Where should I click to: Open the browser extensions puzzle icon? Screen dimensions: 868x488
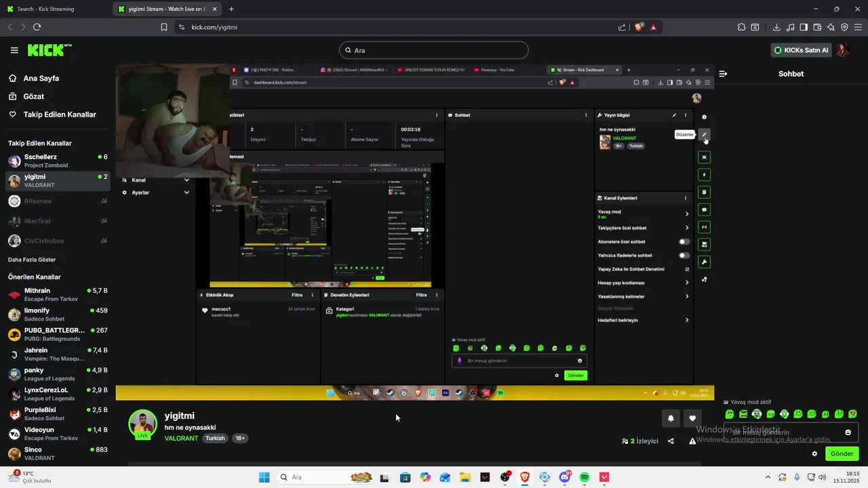coord(741,27)
